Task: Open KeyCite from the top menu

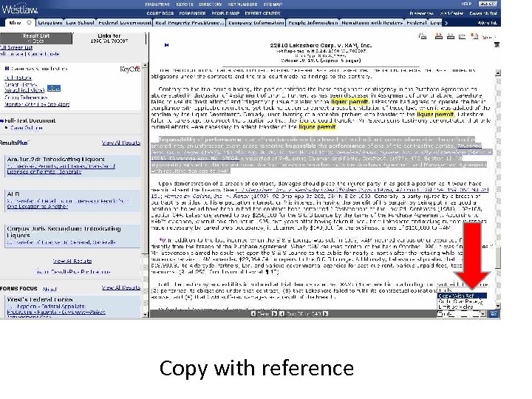Action: (x=185, y=4)
